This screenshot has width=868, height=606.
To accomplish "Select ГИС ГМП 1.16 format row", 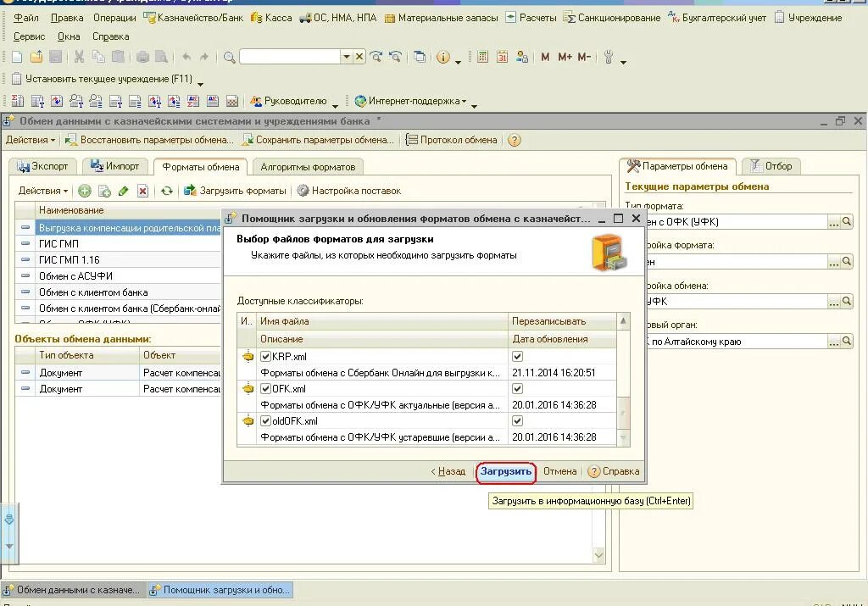I will point(119,259).
